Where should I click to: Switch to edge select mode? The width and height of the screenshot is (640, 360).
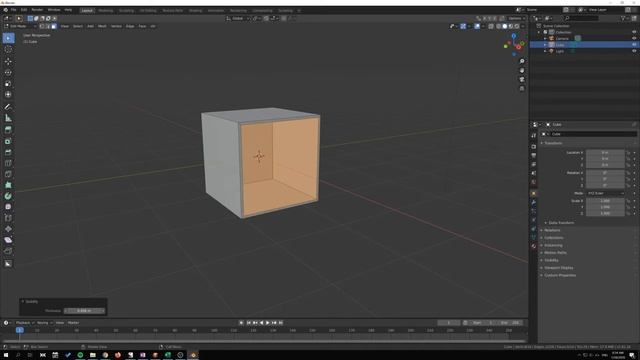tap(48, 26)
